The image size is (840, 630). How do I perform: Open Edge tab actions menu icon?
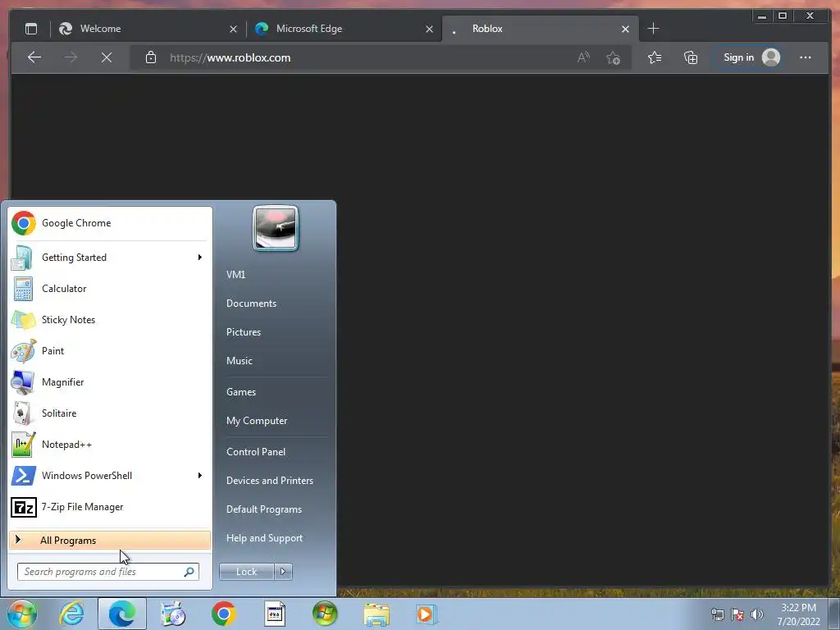(31, 29)
